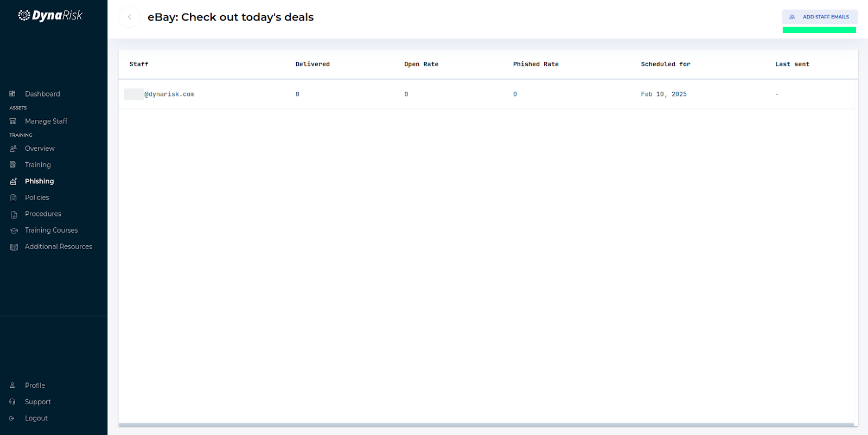The width and height of the screenshot is (868, 435).
Task: Click the Phished Rate column header
Action: (x=536, y=64)
